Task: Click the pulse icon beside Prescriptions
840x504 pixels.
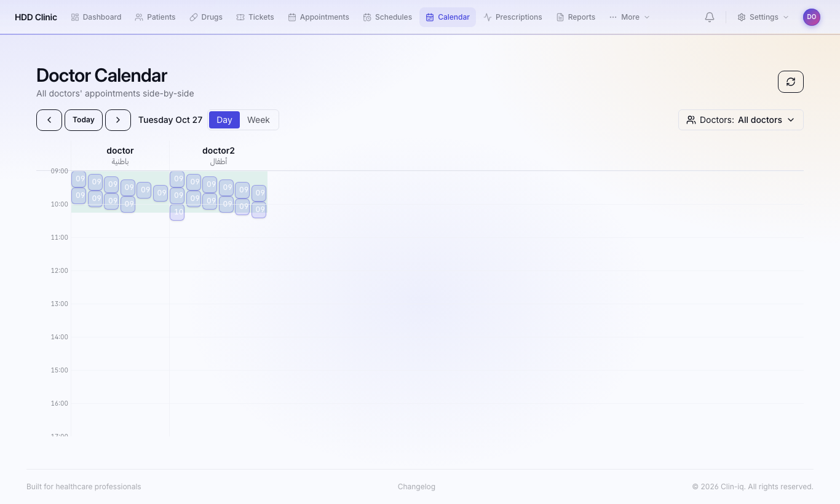Action: (488, 17)
